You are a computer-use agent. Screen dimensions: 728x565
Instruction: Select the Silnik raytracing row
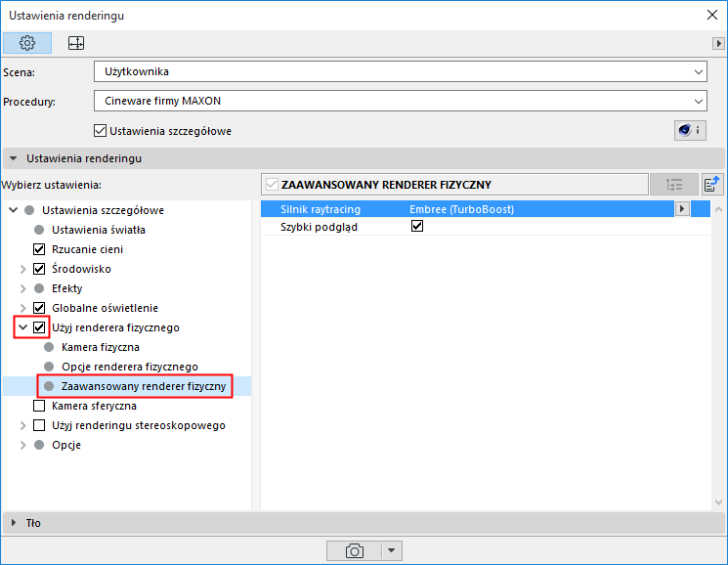pos(486,209)
